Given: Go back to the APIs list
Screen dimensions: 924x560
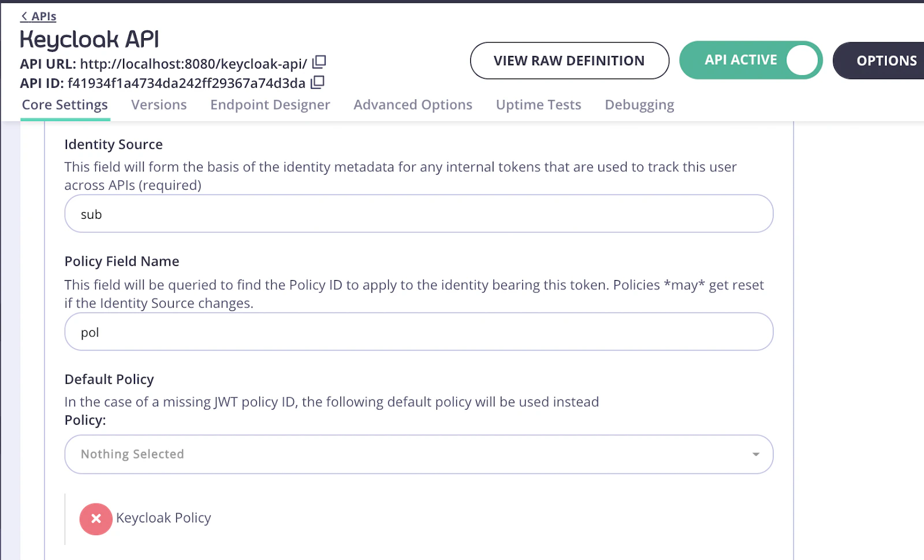Looking at the screenshot, I should (39, 16).
